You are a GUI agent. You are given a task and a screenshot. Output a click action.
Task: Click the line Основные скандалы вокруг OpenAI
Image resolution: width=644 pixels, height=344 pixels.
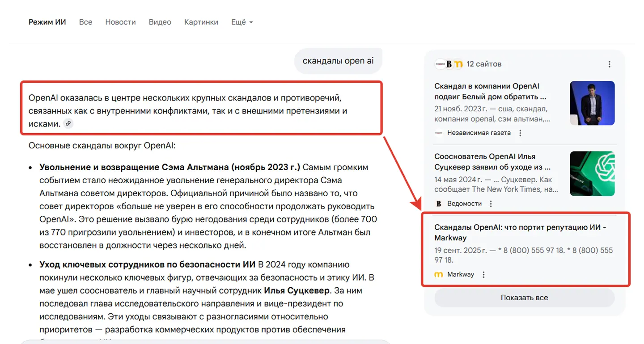[102, 146]
